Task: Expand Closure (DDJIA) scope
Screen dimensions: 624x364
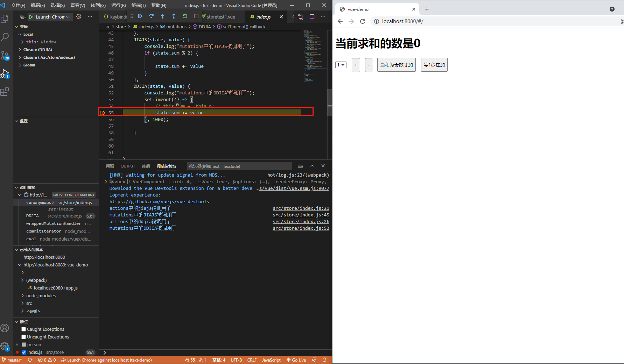Action: [x=20, y=50]
